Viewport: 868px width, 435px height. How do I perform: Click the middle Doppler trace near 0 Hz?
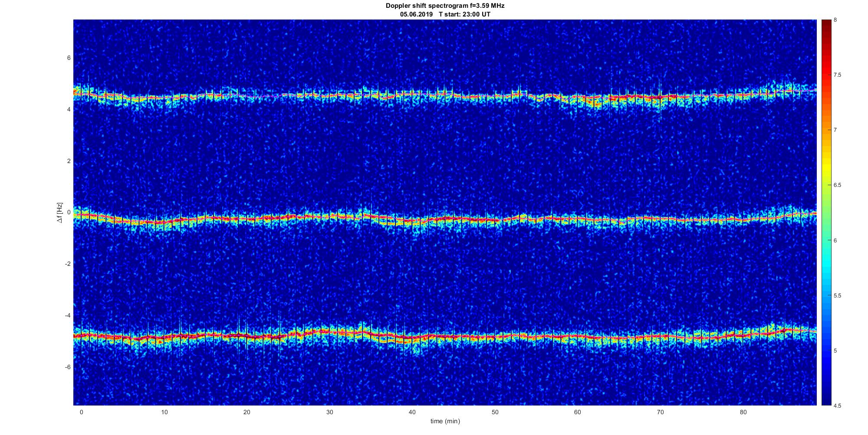point(445,219)
